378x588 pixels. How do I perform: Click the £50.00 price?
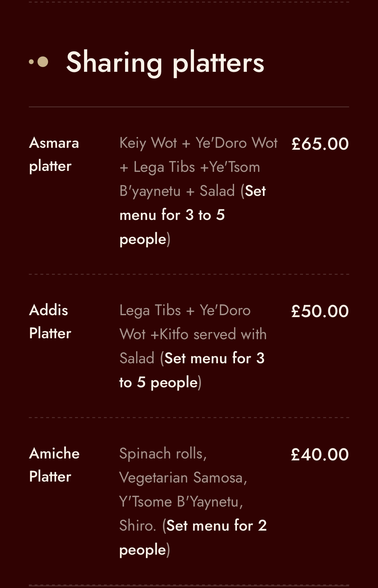320,311
